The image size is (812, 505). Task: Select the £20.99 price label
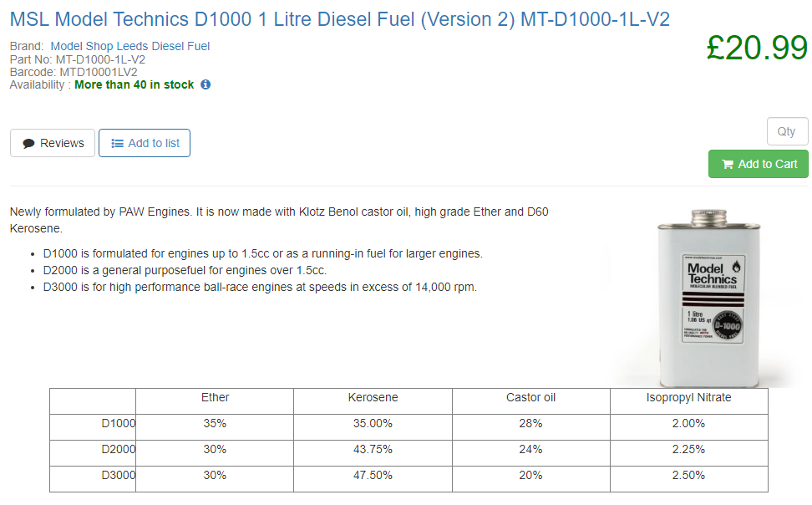758,48
